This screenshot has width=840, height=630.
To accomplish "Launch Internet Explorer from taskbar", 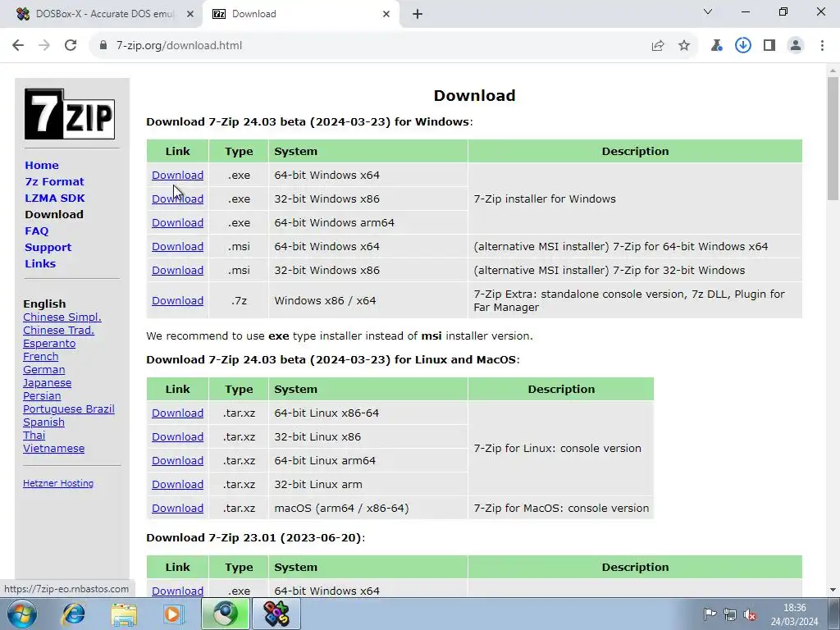I will [x=73, y=614].
